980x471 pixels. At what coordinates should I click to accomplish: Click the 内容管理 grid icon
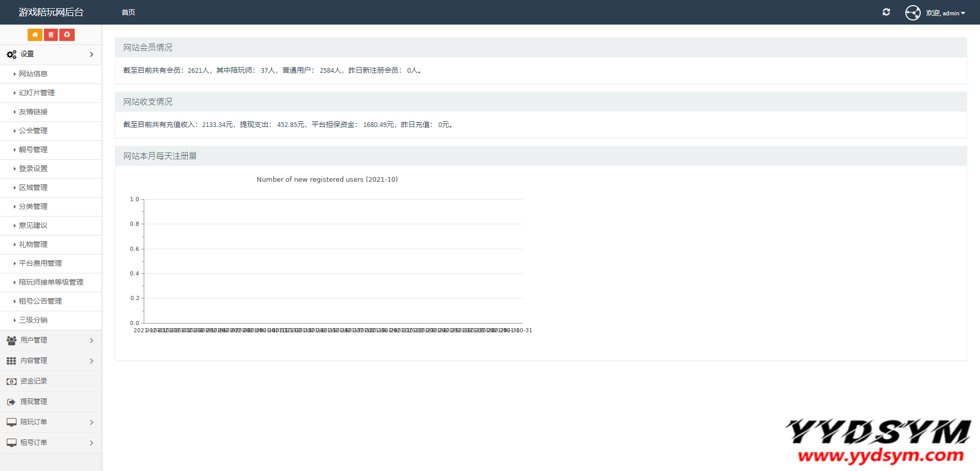click(x=11, y=361)
